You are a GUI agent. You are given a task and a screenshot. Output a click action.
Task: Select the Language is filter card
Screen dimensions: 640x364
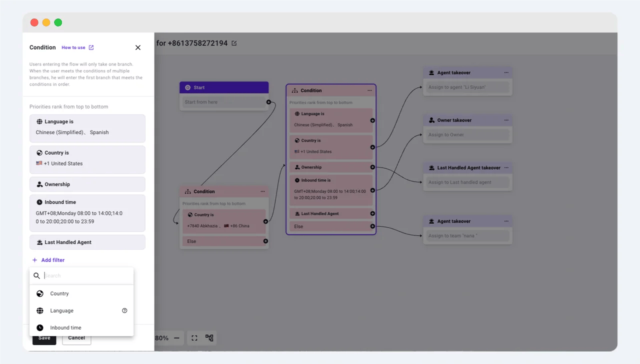coord(87,128)
